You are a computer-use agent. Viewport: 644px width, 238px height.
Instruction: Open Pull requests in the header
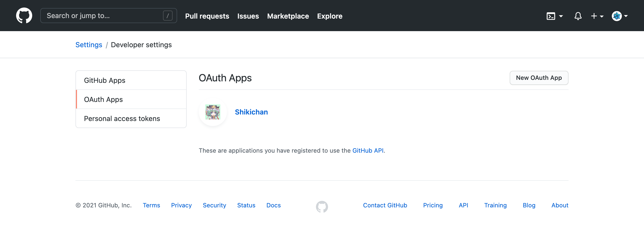pos(207,16)
